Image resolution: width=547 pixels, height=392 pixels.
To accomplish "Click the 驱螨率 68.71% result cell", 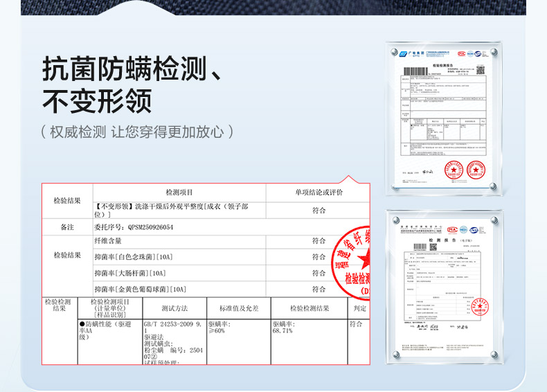I will (283, 328).
